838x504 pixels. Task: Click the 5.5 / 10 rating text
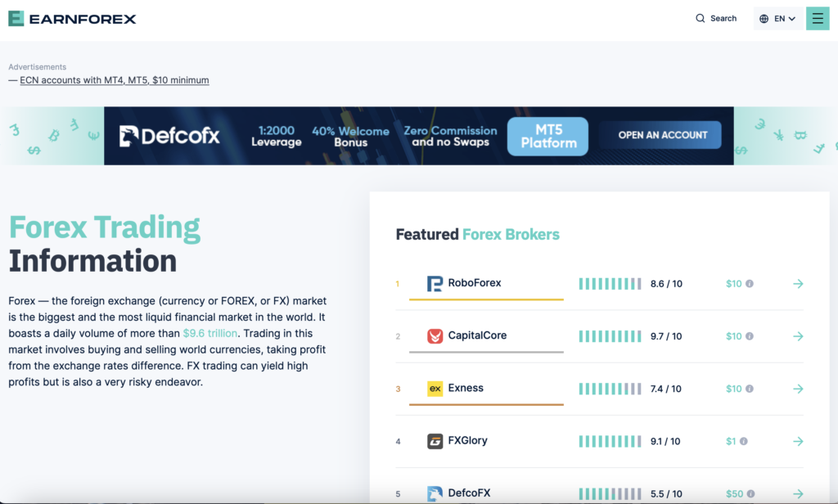666,494
